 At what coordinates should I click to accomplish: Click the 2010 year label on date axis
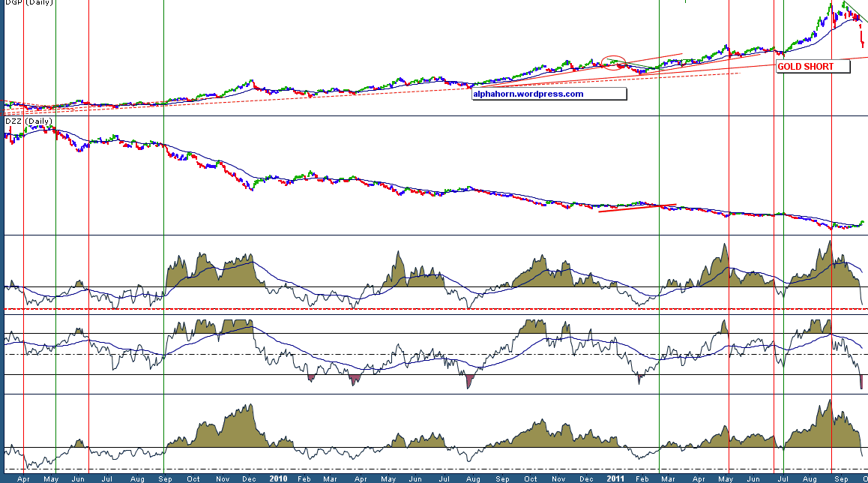coord(278,478)
